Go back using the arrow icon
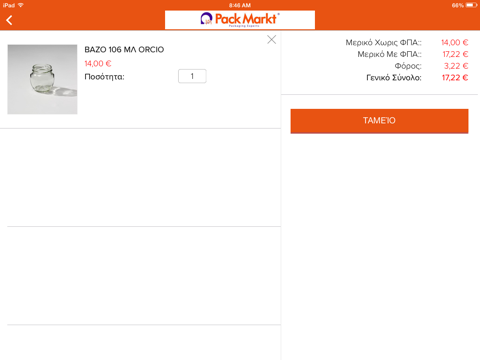This screenshot has width=480, height=360. coord(9,20)
